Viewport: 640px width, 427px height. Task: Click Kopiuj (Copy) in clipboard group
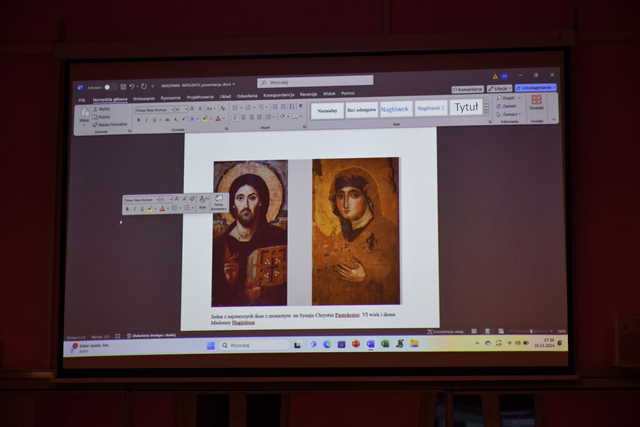pos(102,117)
